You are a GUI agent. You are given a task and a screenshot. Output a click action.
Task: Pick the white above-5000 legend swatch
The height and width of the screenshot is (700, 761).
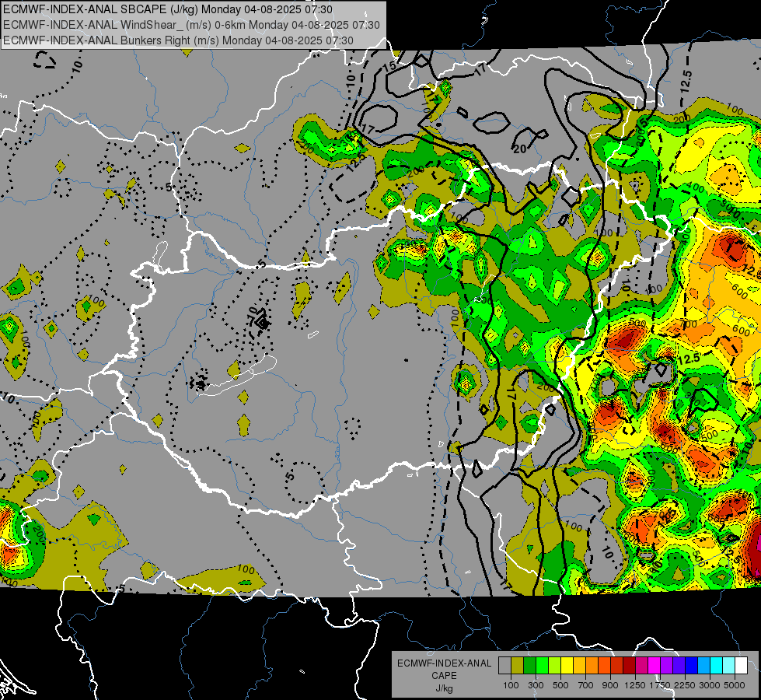click(x=741, y=666)
